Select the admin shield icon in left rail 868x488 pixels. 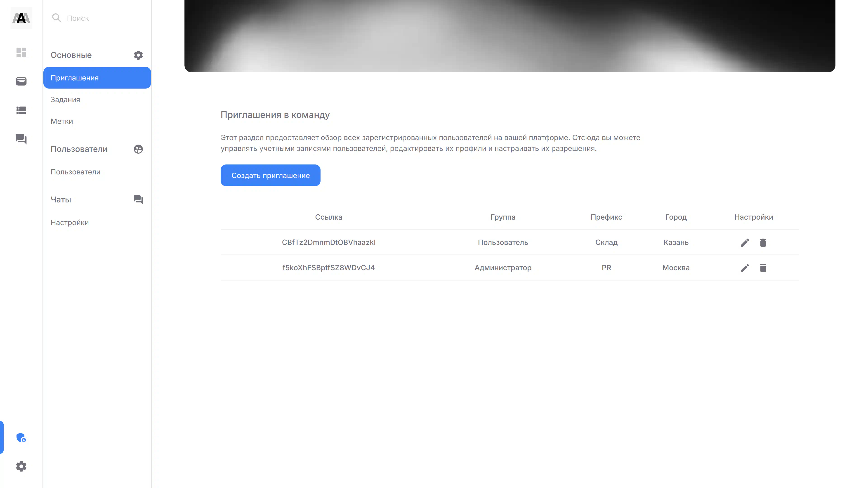tap(21, 437)
